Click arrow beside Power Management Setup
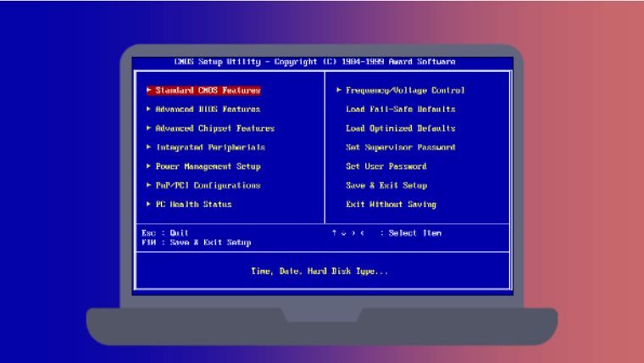 pyautogui.click(x=149, y=166)
